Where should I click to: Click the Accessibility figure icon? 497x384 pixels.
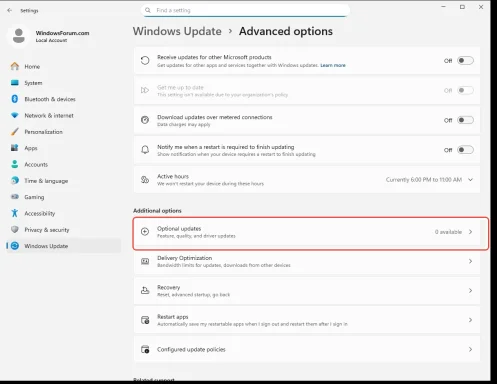pyautogui.click(x=15, y=213)
